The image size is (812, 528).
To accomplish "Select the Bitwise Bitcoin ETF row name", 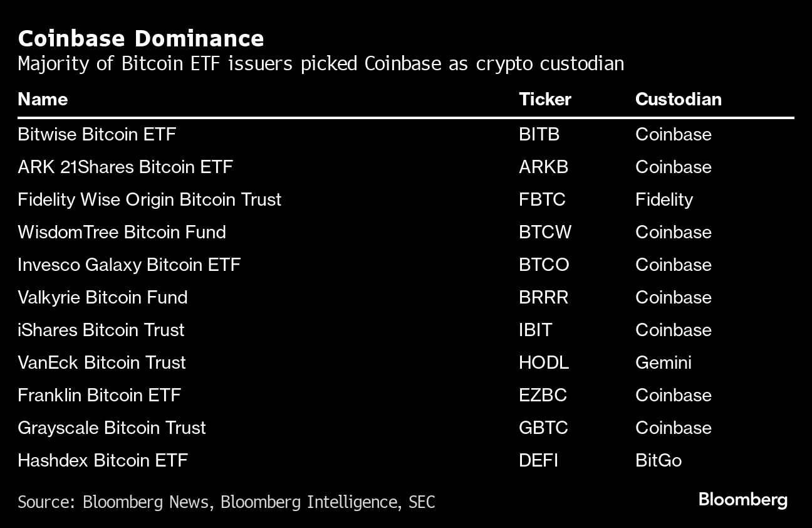I will (x=97, y=134).
